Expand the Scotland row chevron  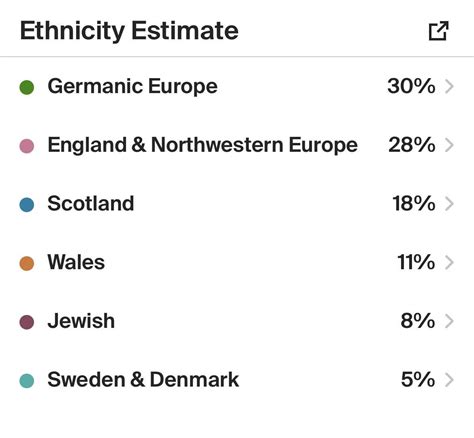click(x=449, y=204)
